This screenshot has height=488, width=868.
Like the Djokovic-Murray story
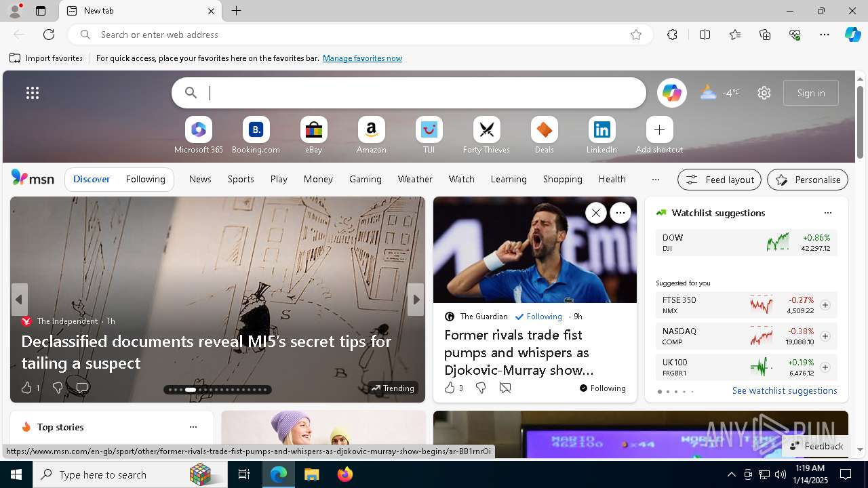click(453, 388)
